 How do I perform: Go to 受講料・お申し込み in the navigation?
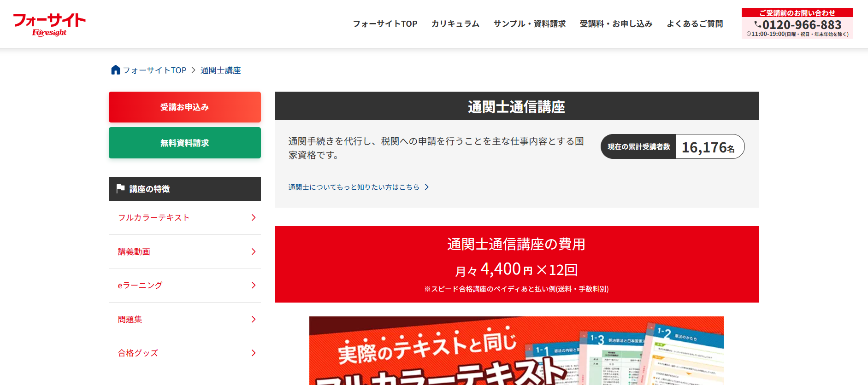616,24
